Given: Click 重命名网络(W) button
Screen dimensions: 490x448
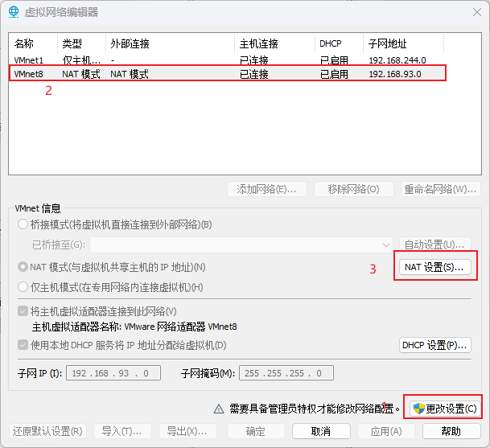Looking at the screenshot, I should [x=440, y=189].
